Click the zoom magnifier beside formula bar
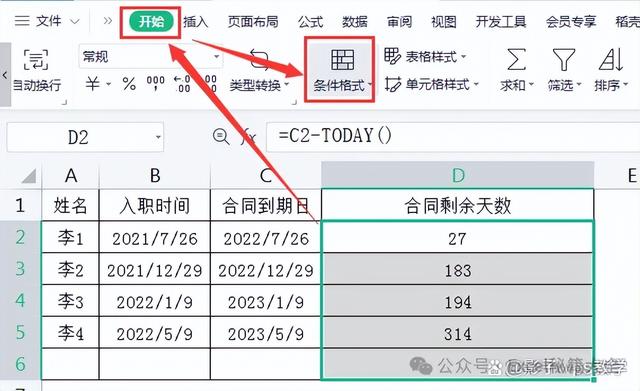This screenshot has width=640, height=391. (x=221, y=137)
